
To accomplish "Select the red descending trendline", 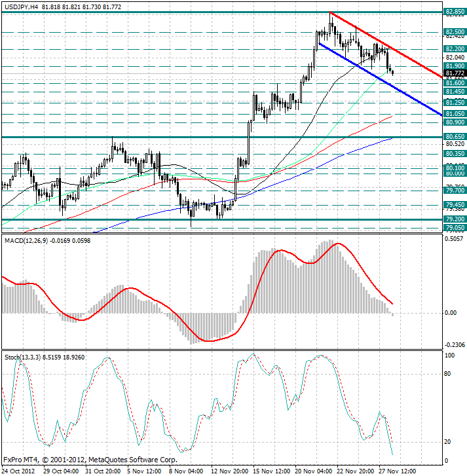I will click(386, 45).
